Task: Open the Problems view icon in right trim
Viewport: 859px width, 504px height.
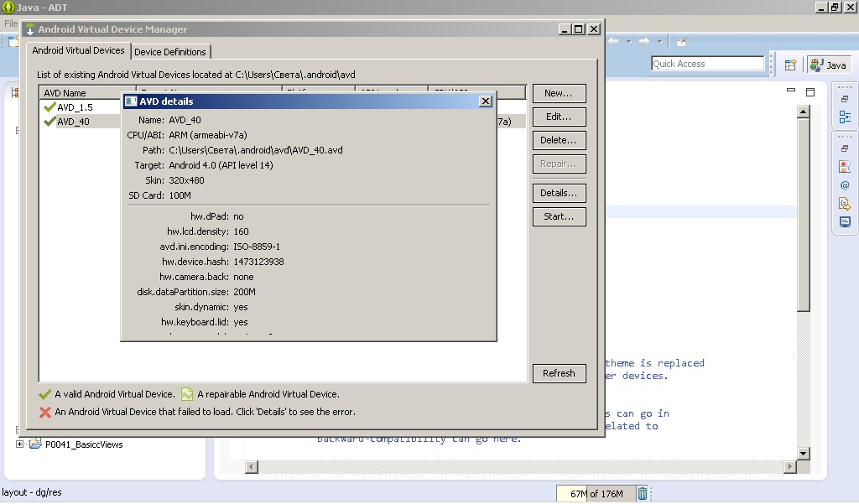Action: (845, 167)
